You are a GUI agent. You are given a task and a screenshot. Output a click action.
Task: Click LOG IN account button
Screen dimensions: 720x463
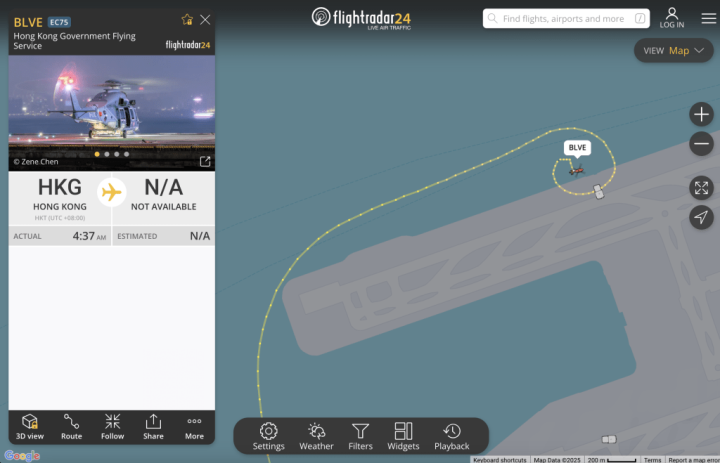(x=672, y=18)
